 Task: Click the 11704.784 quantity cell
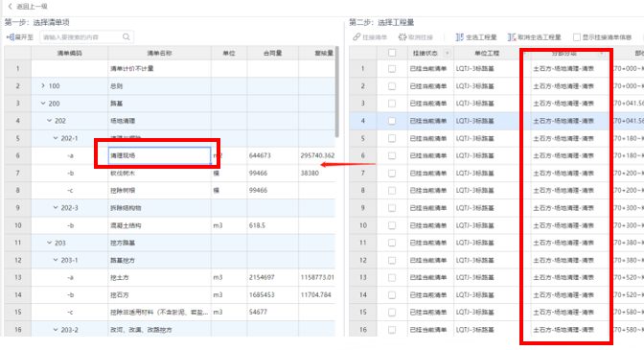[x=317, y=294]
